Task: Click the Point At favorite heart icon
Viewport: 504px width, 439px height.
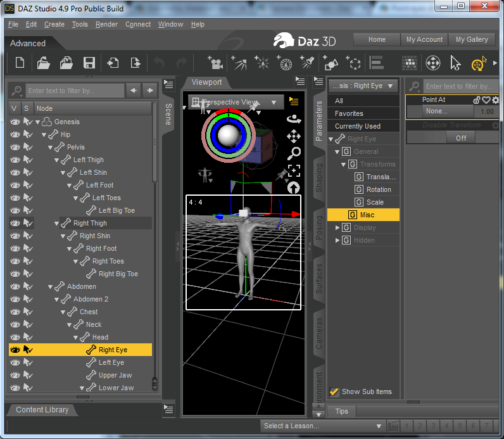Action: click(x=486, y=100)
